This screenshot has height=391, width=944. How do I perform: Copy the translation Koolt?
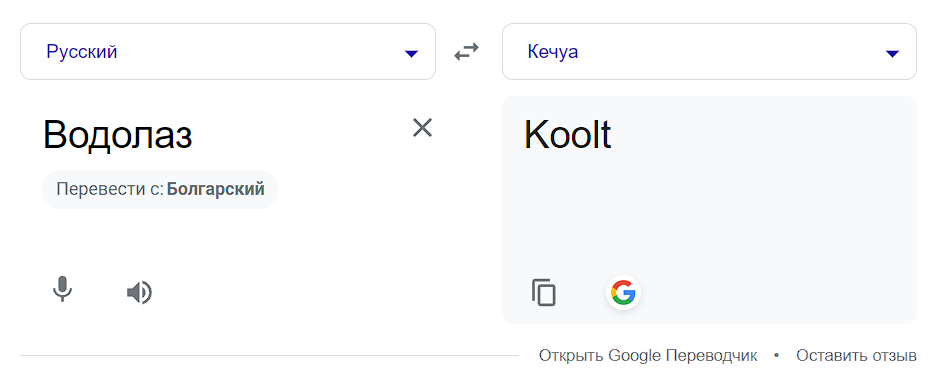coord(544,293)
